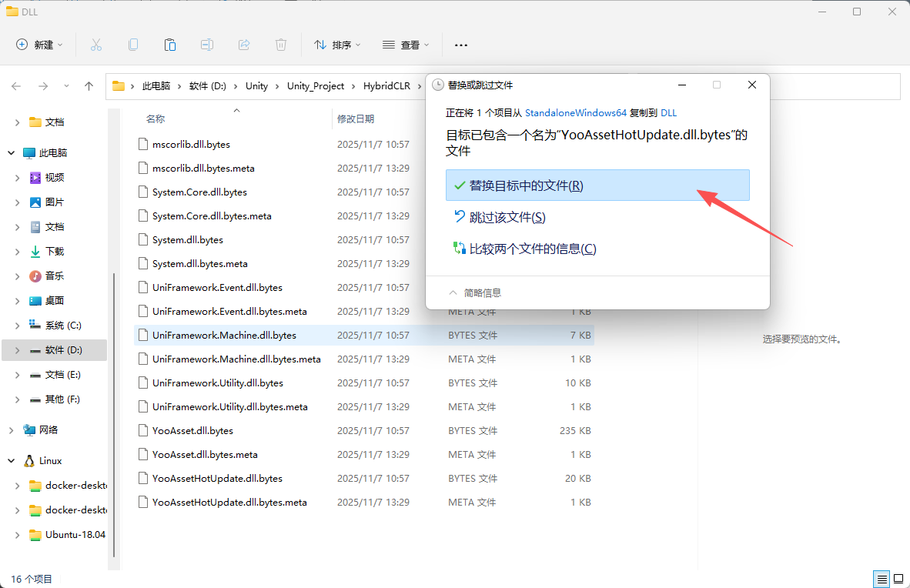
Task: Click the DLL destination link in dialog
Action: click(668, 112)
